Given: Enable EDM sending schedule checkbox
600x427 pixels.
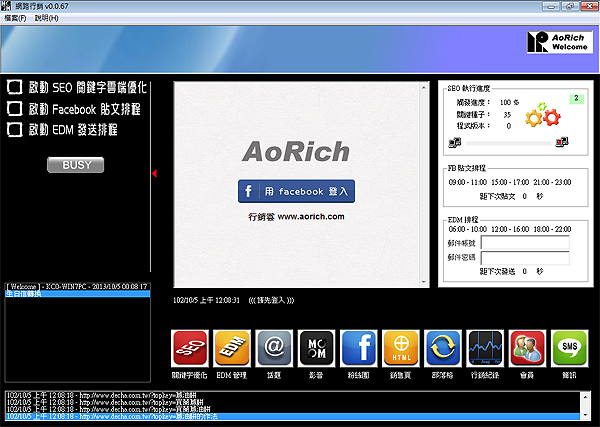Looking at the screenshot, I should click(15, 130).
